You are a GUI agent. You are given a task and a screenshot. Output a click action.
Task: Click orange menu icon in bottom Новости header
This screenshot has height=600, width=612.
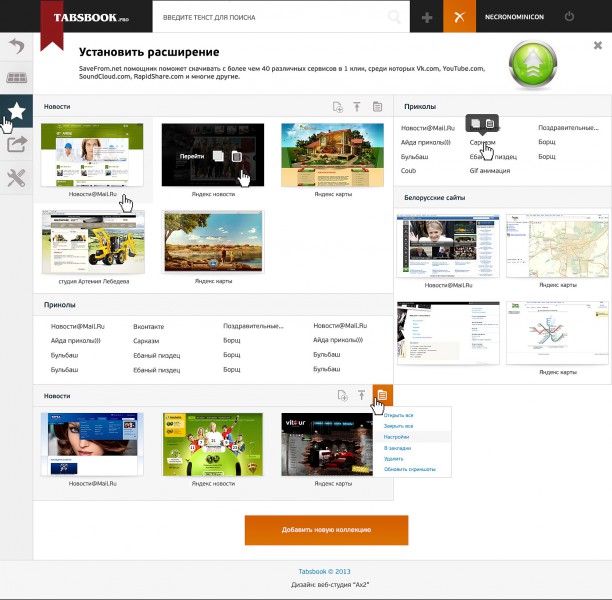point(382,395)
